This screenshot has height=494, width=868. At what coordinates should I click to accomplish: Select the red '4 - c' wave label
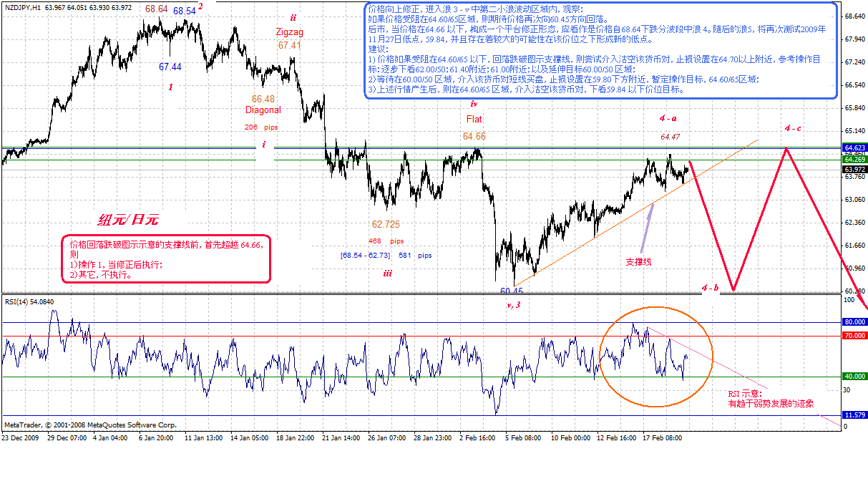792,128
